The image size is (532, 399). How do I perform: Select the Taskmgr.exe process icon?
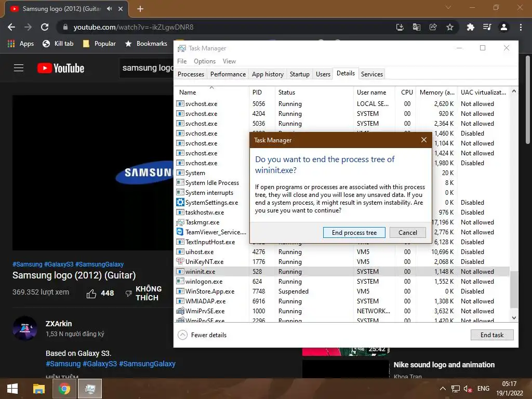[180, 222]
